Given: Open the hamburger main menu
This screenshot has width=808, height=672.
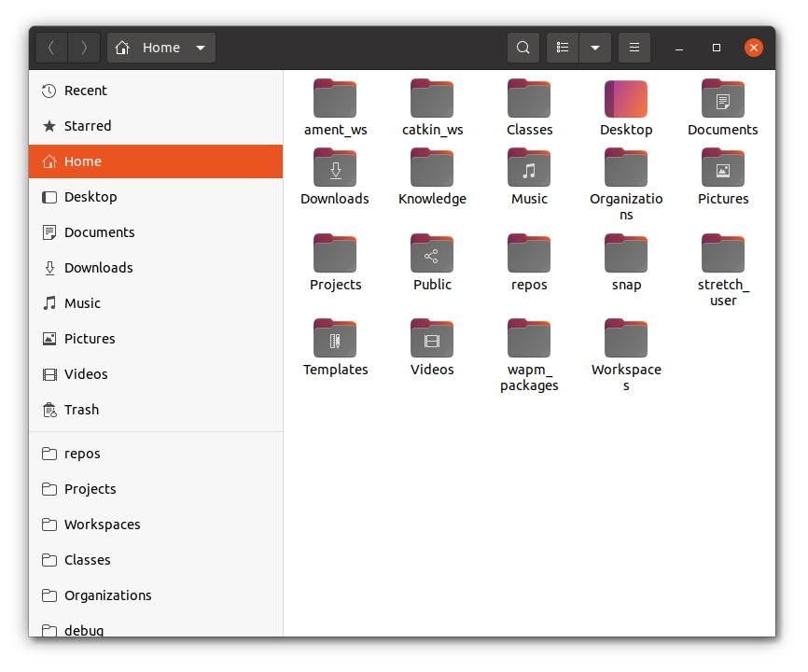Looking at the screenshot, I should tap(634, 48).
